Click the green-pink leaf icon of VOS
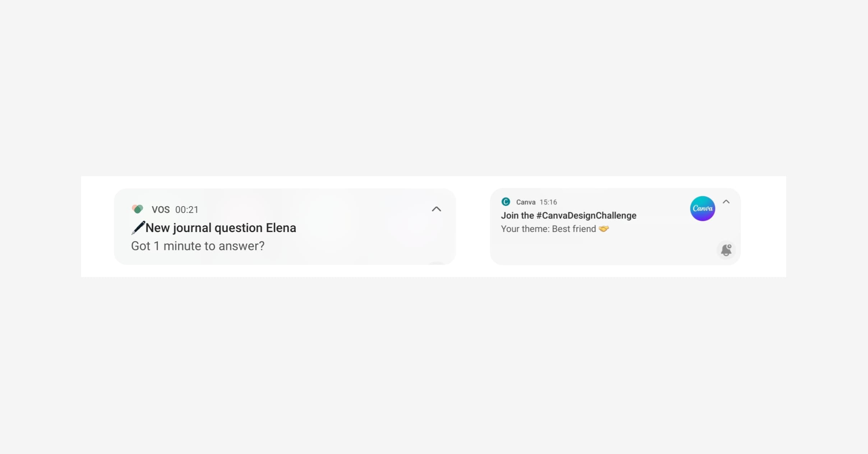This screenshot has height=454, width=868. click(138, 209)
